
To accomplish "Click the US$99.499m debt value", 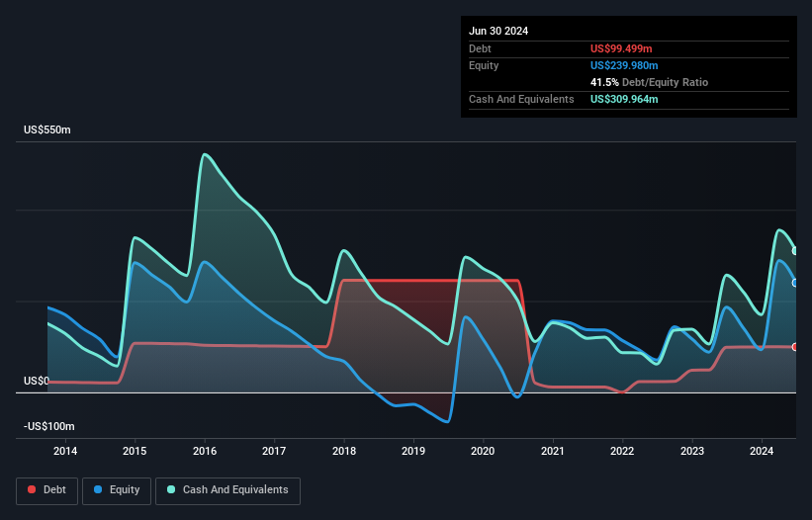I will click(621, 48).
